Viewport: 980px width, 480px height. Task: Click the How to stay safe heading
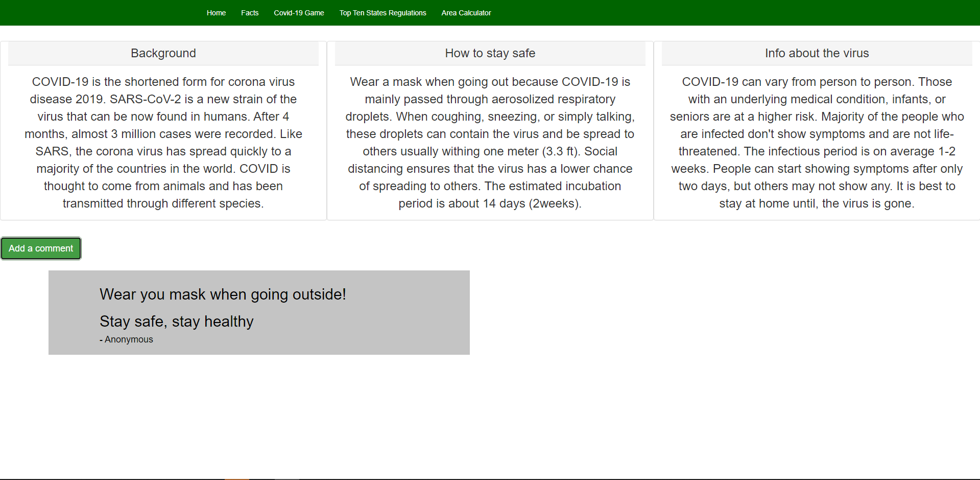pyautogui.click(x=490, y=53)
